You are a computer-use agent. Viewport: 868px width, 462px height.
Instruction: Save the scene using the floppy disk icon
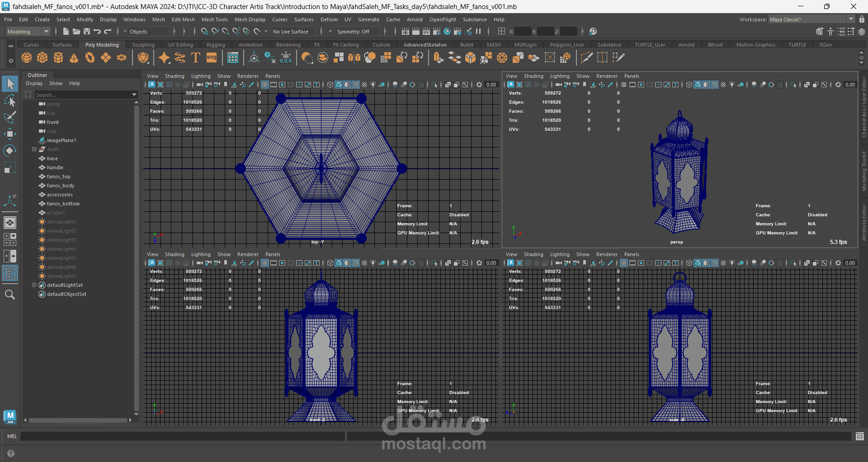pyautogui.click(x=87, y=32)
